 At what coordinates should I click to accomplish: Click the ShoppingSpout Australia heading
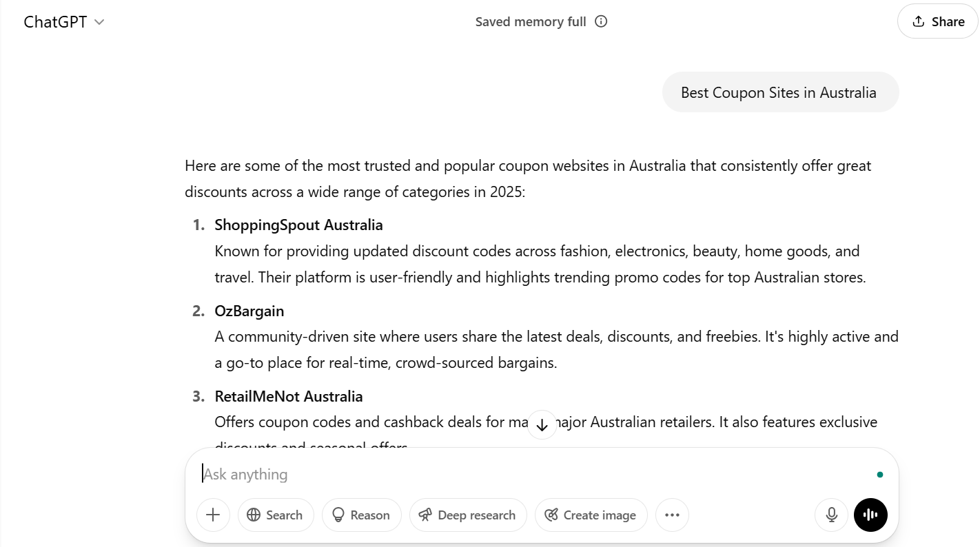click(298, 225)
